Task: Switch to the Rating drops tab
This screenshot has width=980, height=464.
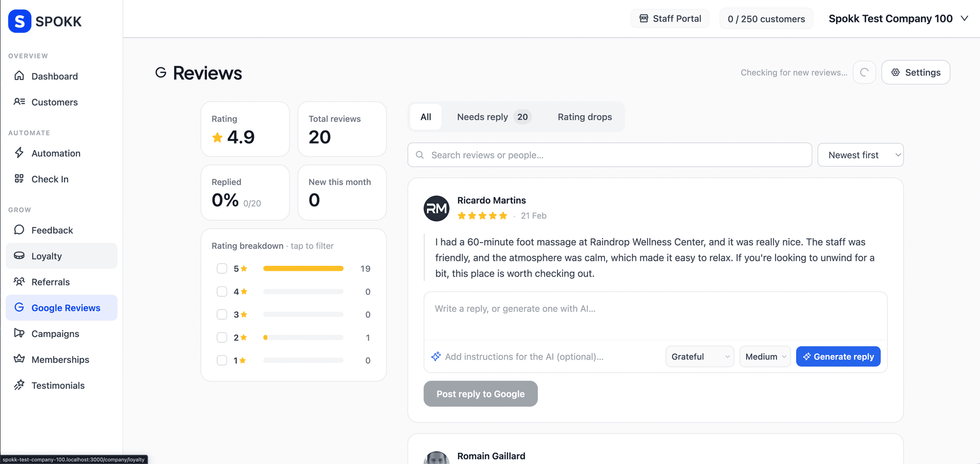Action: pos(585,117)
